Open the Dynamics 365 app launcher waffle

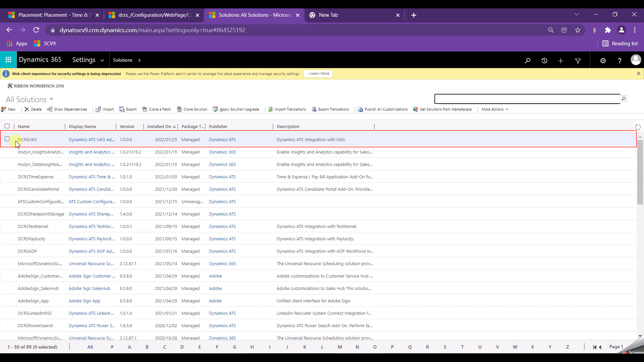coord(8,60)
